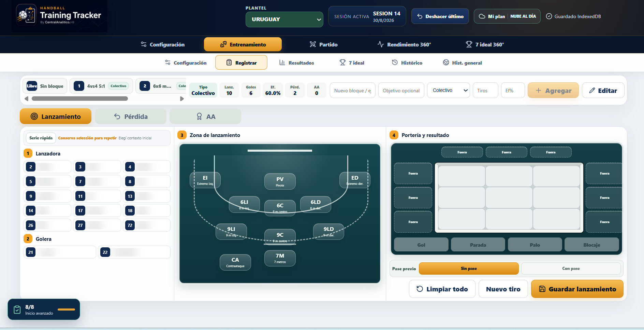The width and height of the screenshot is (644, 330).
Task: Select player number 7 as lanzadora
Action: tap(98, 181)
